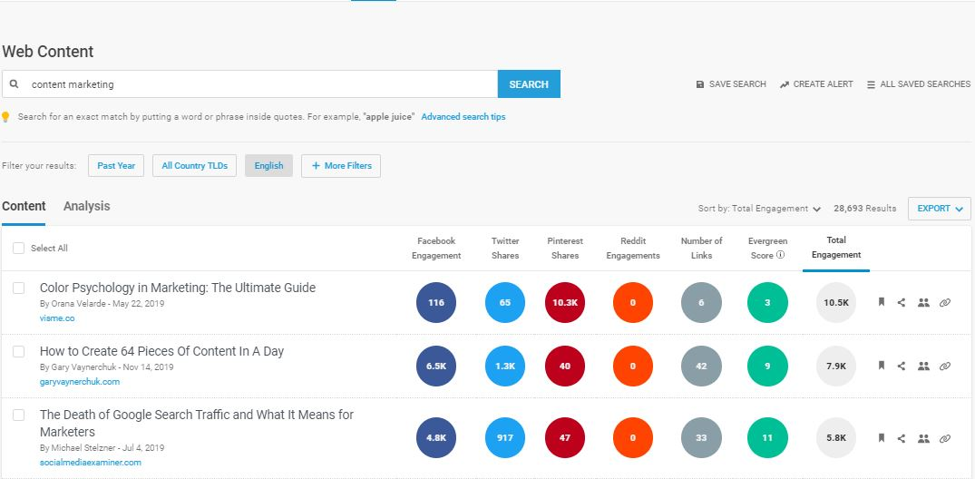Select the Content tab

pyautogui.click(x=24, y=207)
